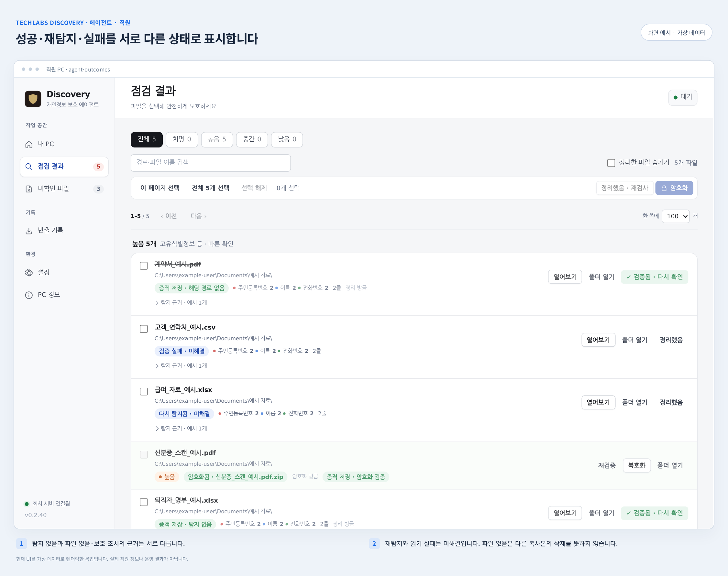Screen dimensions: 728x576
Task: Click the Discovery shield logo icon
Action: coord(33,99)
